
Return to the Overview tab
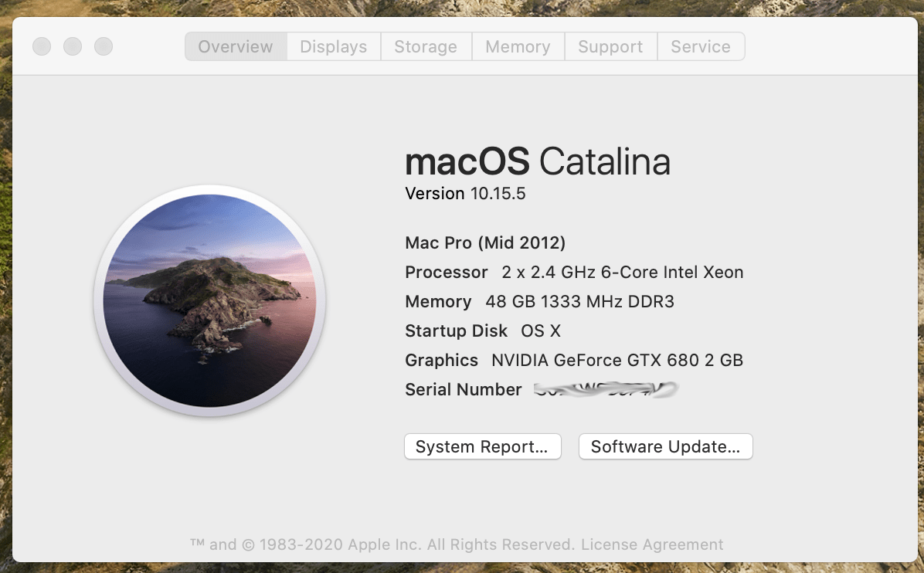tap(235, 46)
